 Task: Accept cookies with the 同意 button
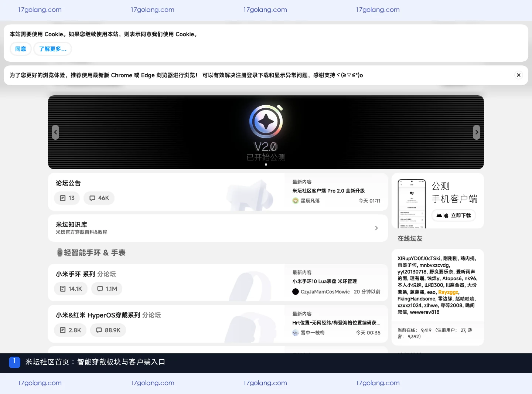(x=21, y=49)
